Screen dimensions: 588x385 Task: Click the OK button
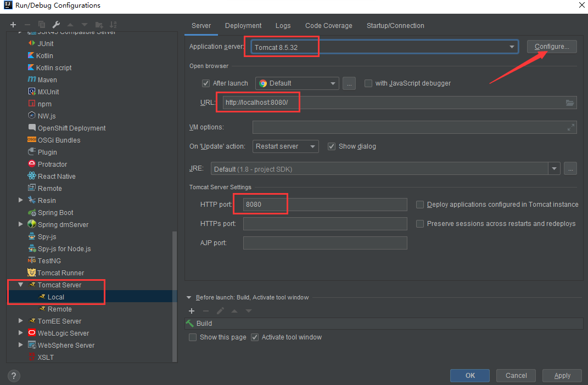click(470, 375)
